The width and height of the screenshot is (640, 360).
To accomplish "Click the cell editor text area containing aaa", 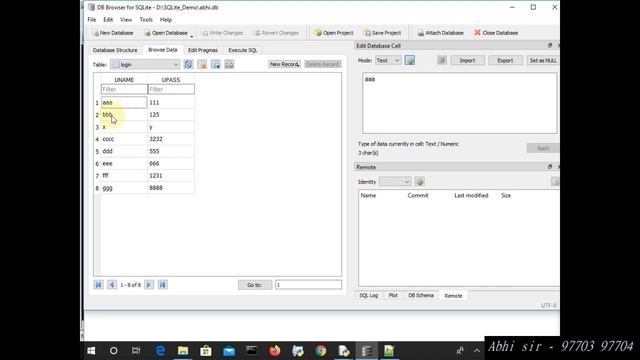I will point(460,103).
